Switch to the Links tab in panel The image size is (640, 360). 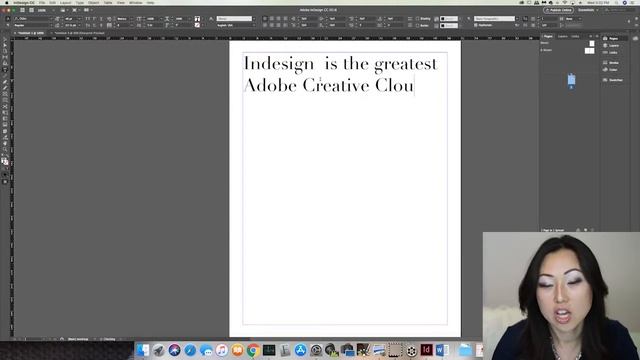(575, 36)
